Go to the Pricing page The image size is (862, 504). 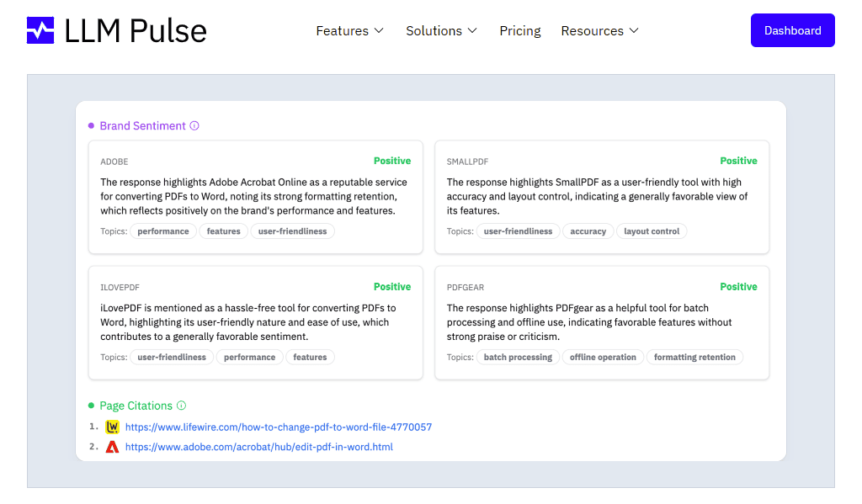(x=520, y=31)
